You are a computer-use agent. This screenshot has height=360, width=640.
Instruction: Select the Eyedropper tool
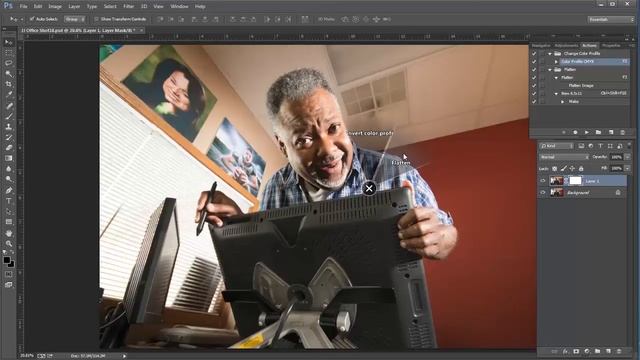(8, 95)
